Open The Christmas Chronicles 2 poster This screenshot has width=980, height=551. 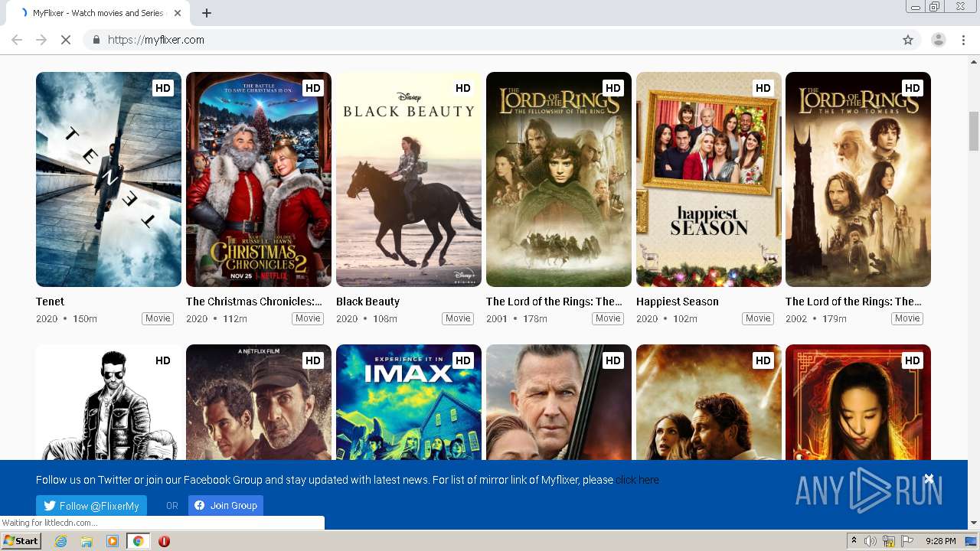click(x=259, y=179)
